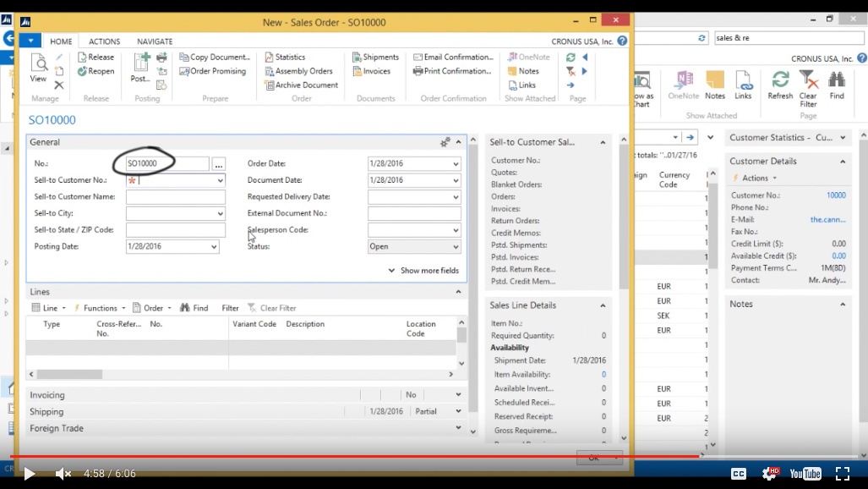Screen dimensions: 868x489
Task: Click the View icon in Manage group
Action: [38, 69]
